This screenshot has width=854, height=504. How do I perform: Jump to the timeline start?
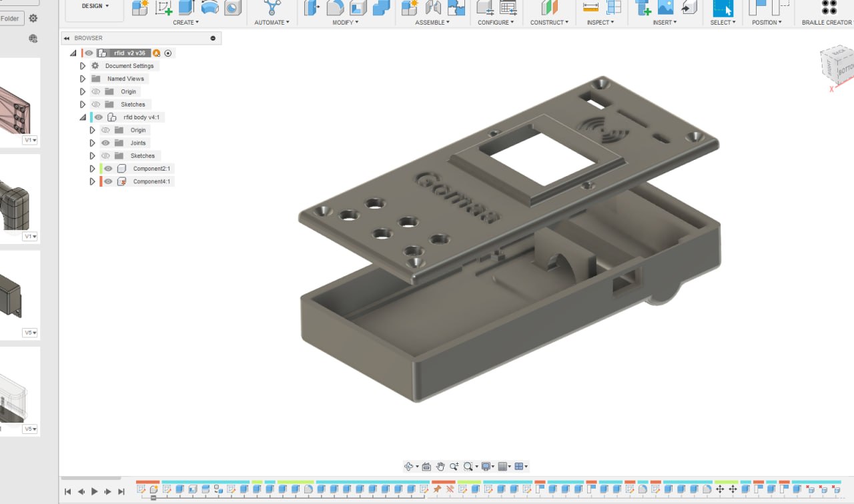[x=67, y=491]
